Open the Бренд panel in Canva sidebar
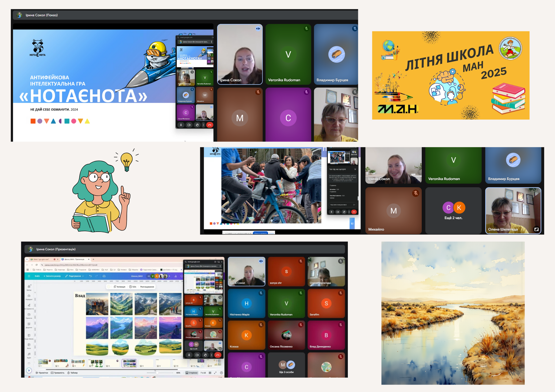The height and width of the screenshot is (392, 555). 29,287
